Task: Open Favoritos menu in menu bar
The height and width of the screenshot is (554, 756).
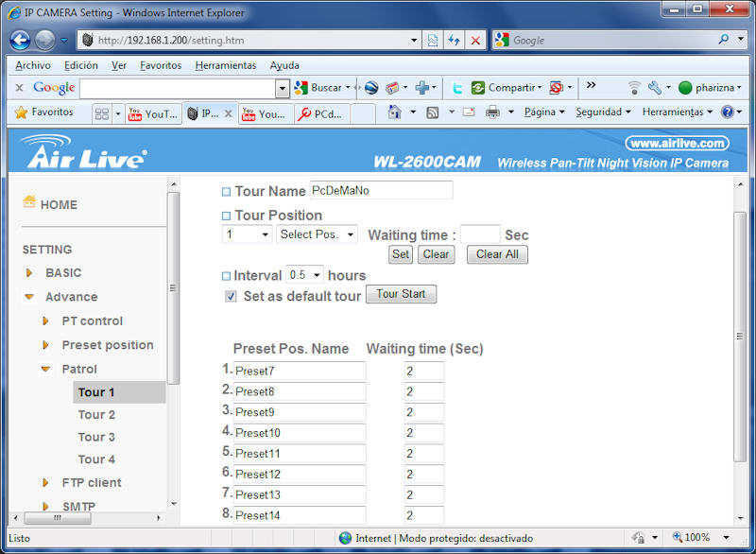Action: point(161,65)
